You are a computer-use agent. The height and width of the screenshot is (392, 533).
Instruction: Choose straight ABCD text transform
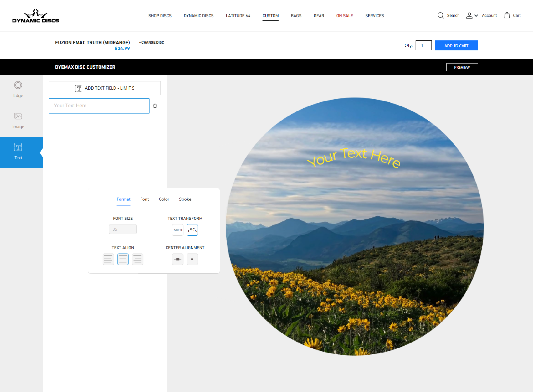(178, 230)
